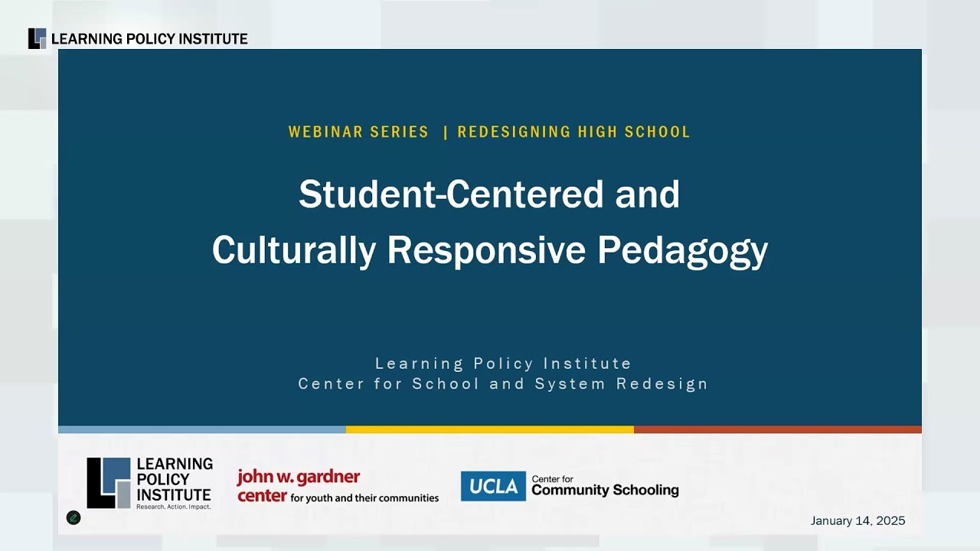This screenshot has height=551, width=980.
Task: Click the Learning Policy Institute header logo
Action: click(138, 38)
